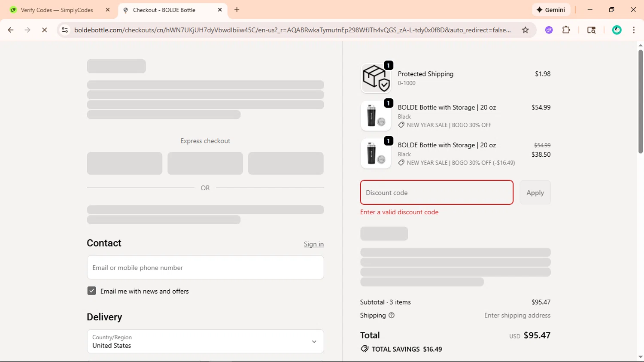Click the Protected Shipping product thumbnail

[376, 78]
